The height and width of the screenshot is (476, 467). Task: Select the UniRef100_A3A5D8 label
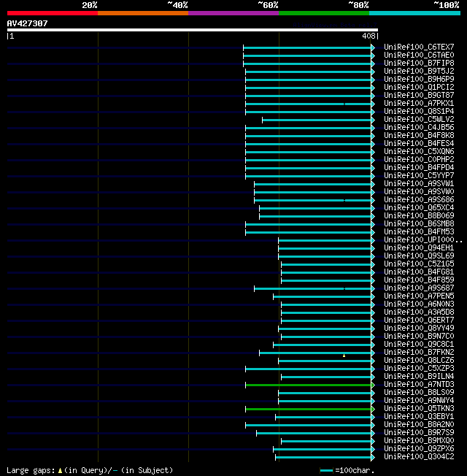[x=419, y=312]
